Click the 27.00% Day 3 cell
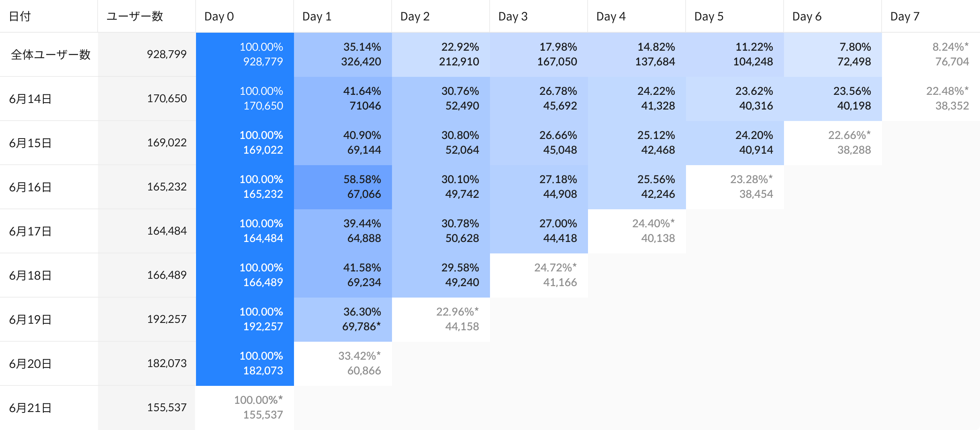The image size is (980, 430). (x=539, y=231)
